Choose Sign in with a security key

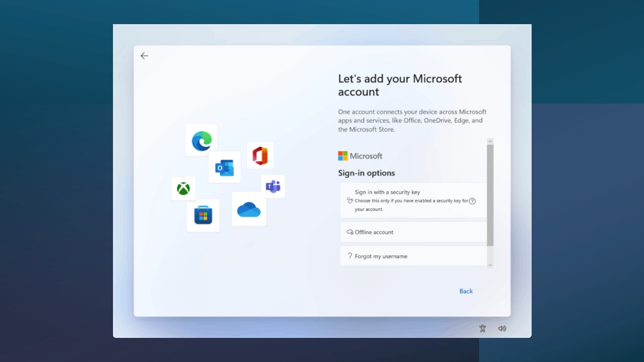click(413, 200)
